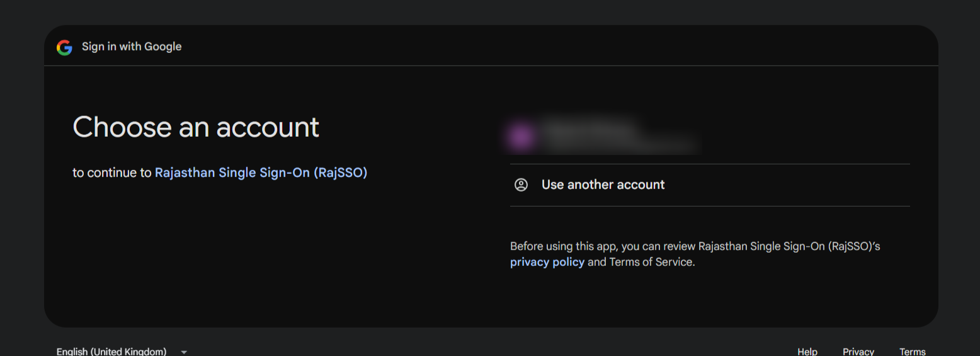
Task: Open the Rajasthan Single Sign-On (RajSSO) link
Action: (261, 172)
